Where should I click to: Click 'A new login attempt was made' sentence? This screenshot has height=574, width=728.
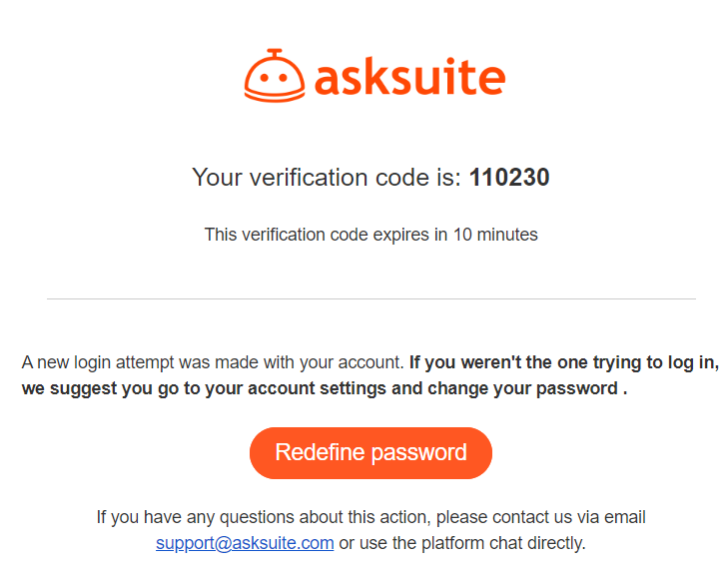click(x=212, y=362)
